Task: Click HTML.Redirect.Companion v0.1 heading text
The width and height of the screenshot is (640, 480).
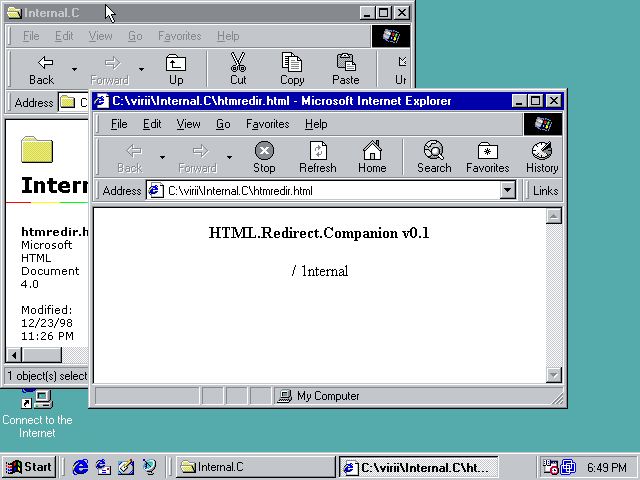Action: point(319,233)
